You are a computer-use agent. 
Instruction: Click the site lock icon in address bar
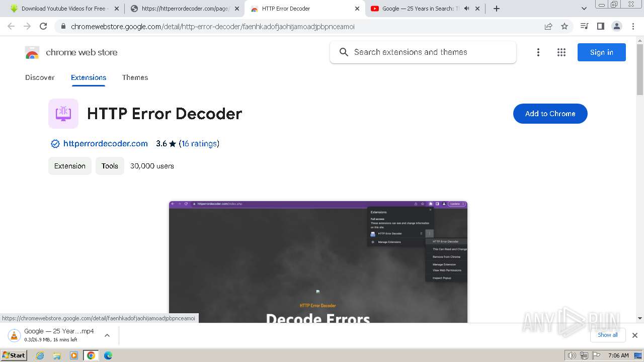click(x=63, y=27)
